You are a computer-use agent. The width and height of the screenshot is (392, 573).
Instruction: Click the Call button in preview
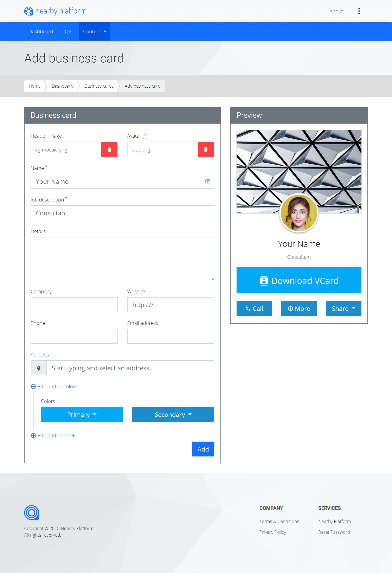pos(254,309)
